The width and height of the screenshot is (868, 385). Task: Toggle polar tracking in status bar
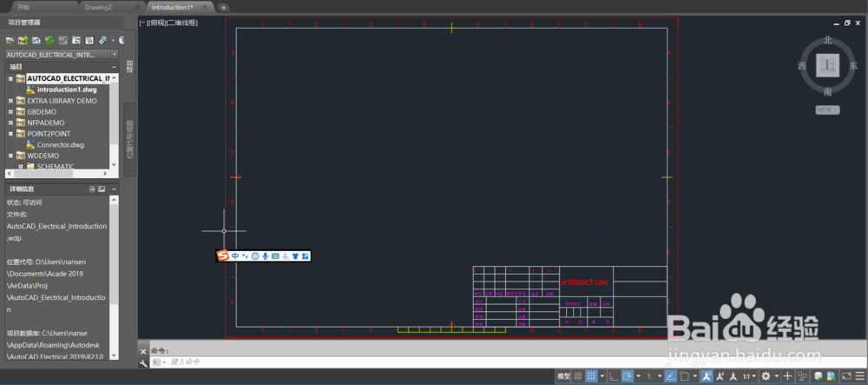[x=628, y=376]
